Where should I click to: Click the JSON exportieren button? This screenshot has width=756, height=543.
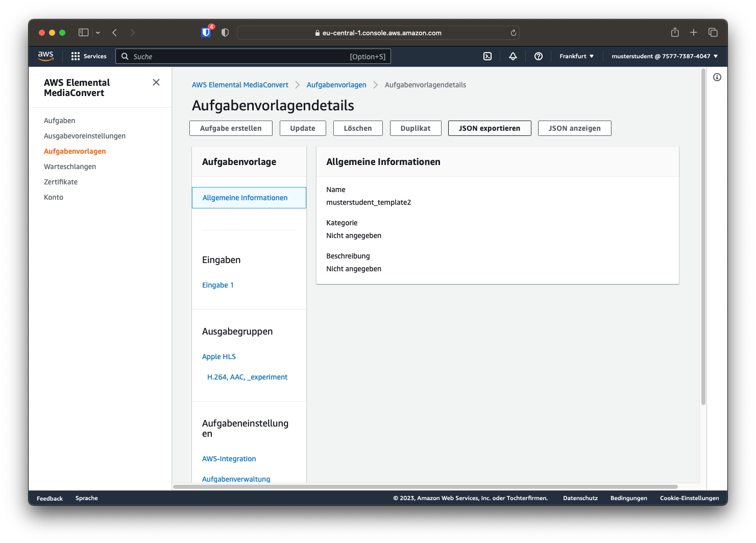(x=490, y=128)
